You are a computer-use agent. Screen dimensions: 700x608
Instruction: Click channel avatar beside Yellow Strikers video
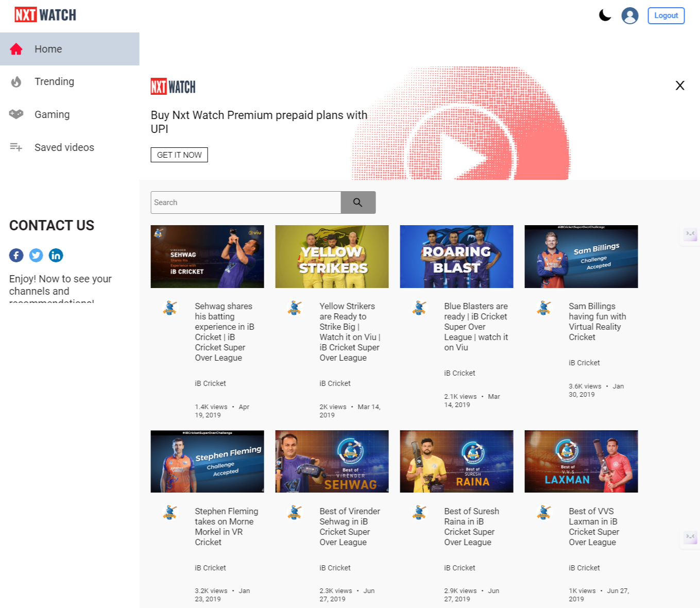[x=295, y=308]
